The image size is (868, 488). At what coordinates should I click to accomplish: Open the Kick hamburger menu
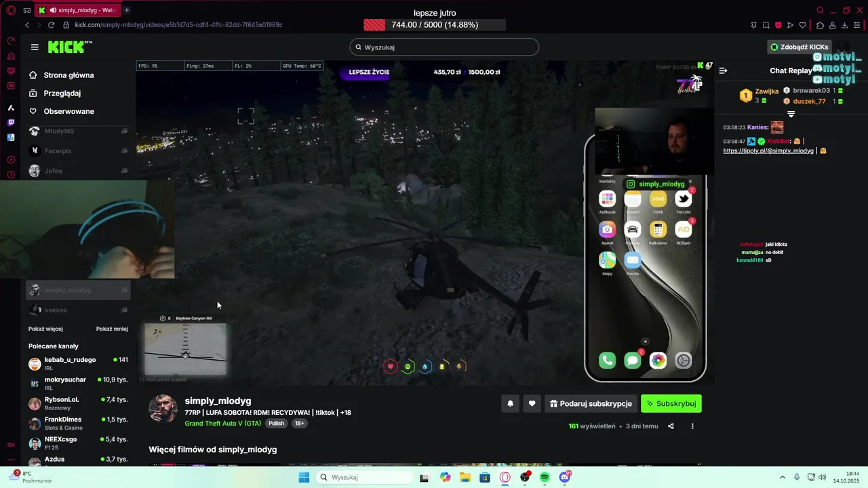(x=35, y=47)
